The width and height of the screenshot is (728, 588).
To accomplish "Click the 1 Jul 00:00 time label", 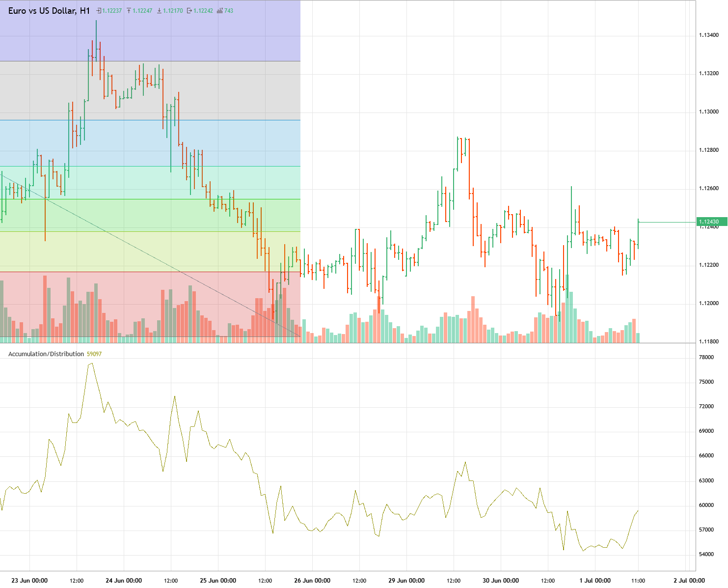I will [595, 581].
